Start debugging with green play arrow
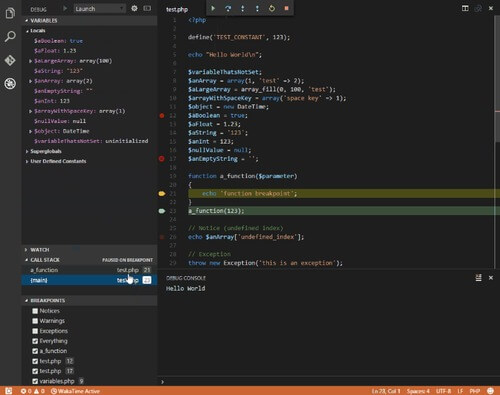This screenshot has width=500, height=395. click(65, 8)
